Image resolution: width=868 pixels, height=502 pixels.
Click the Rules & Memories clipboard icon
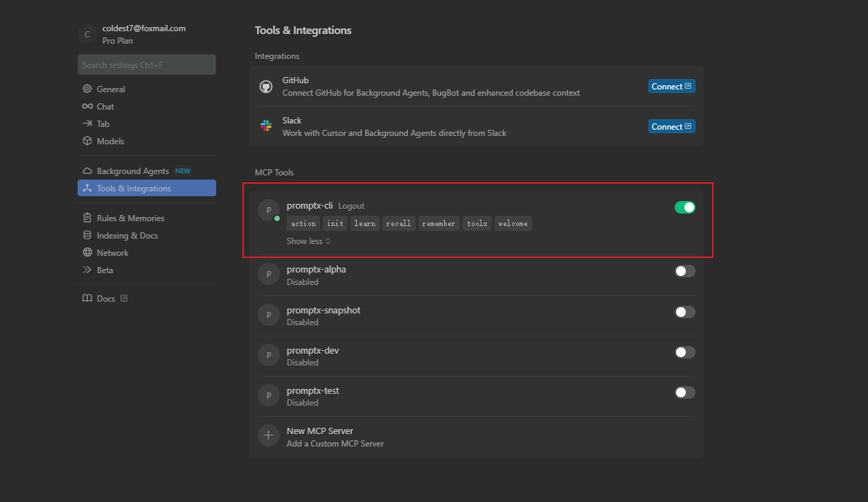pyautogui.click(x=87, y=218)
